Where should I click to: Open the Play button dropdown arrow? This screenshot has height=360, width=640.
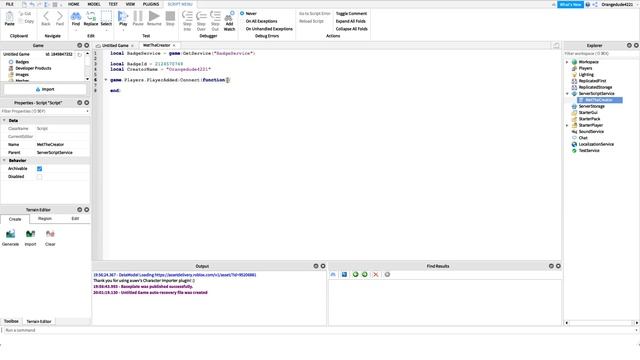tap(123, 30)
